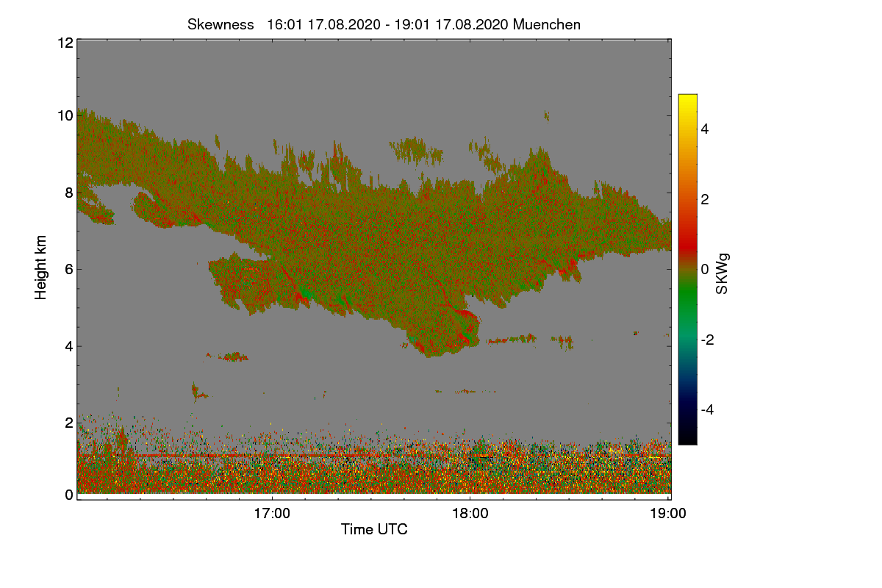The width and height of the screenshot is (882, 588).
Task: Select the 19:00 time axis label
Action: point(667,514)
